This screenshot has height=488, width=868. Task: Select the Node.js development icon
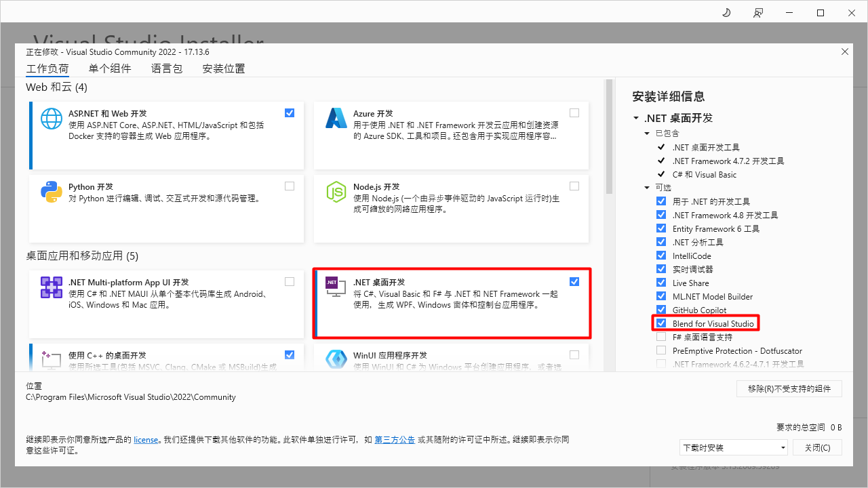pyautogui.click(x=336, y=191)
